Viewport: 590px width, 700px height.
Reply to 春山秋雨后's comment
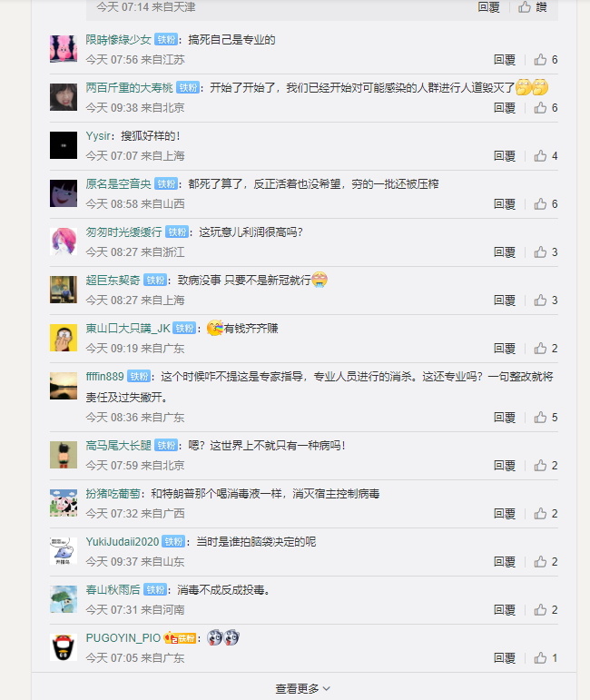click(x=505, y=610)
